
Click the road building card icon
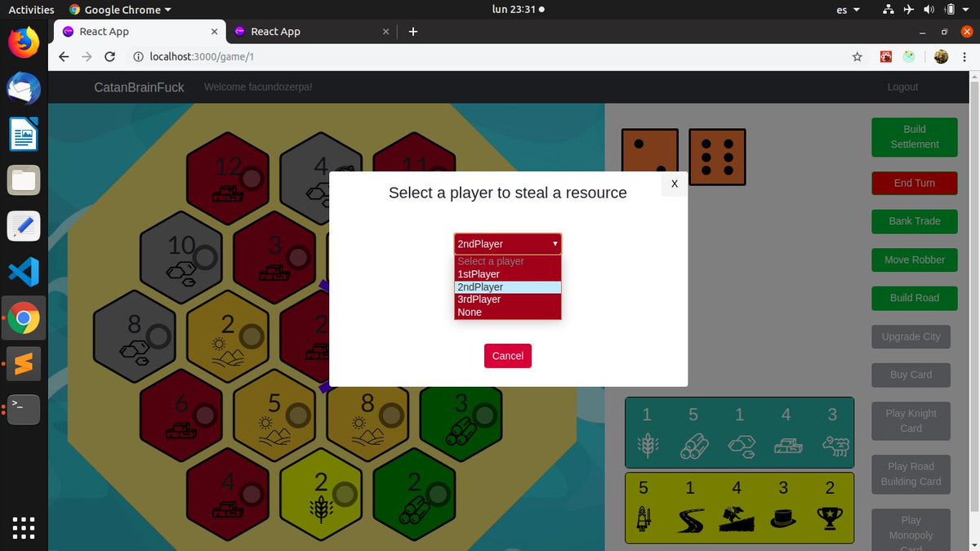[x=691, y=520]
